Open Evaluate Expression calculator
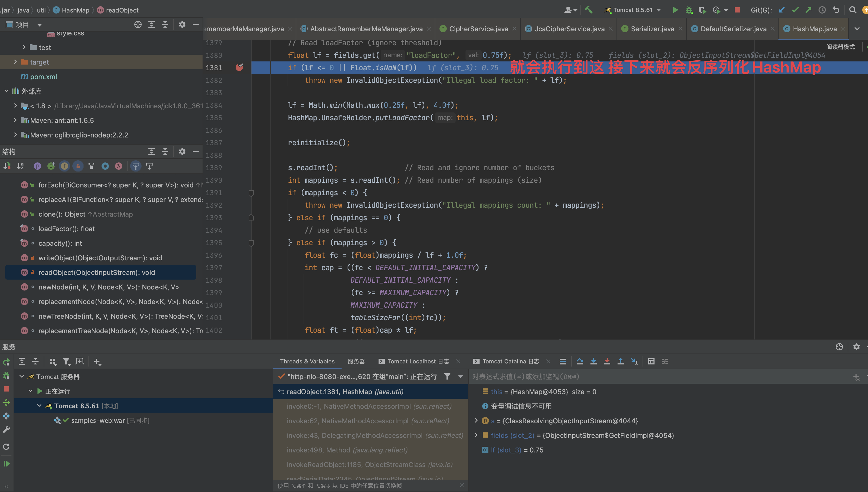Screen dimensions: 868x492 [x=651, y=361]
